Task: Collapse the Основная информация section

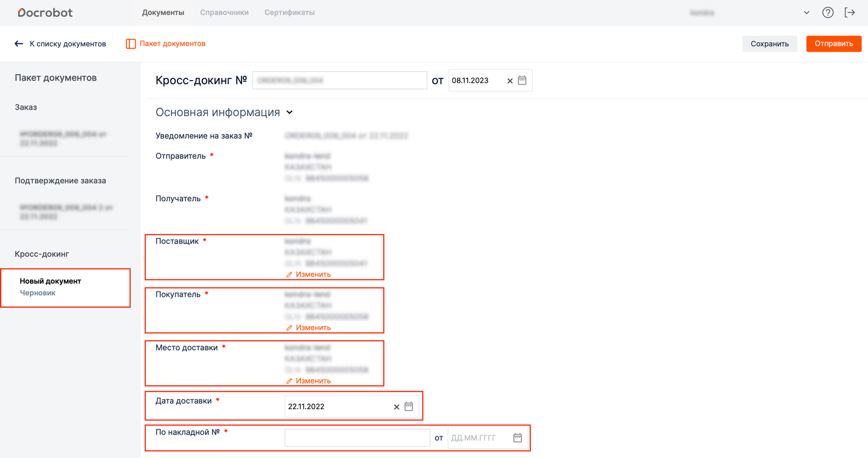Action: point(289,113)
